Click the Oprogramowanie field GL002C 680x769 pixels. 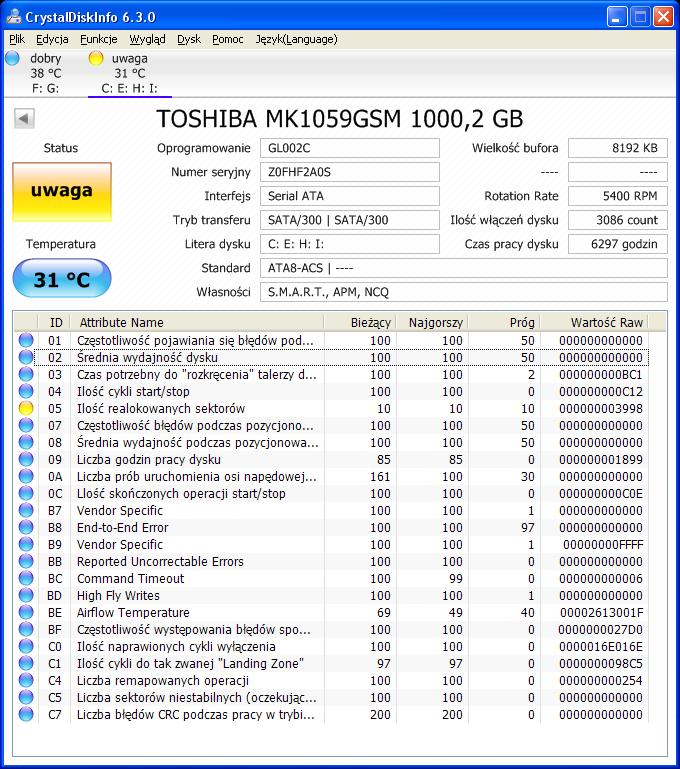pos(350,148)
